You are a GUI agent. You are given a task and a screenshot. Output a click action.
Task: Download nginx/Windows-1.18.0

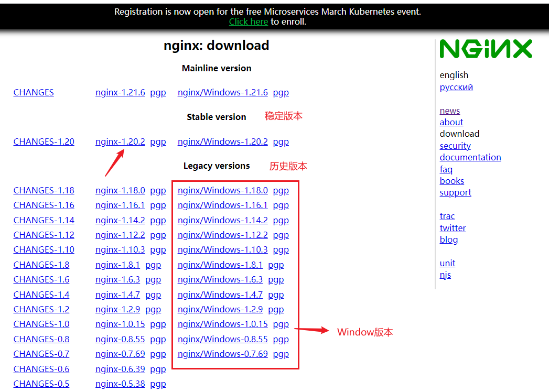[x=223, y=190]
